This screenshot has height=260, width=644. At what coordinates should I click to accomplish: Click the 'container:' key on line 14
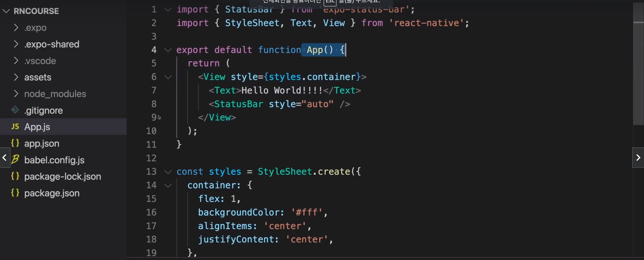(x=214, y=185)
